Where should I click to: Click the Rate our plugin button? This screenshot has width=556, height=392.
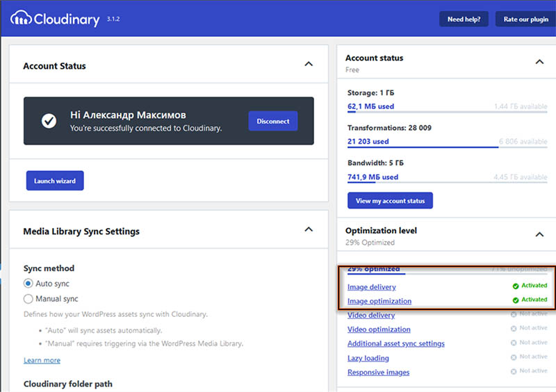pyautogui.click(x=526, y=19)
